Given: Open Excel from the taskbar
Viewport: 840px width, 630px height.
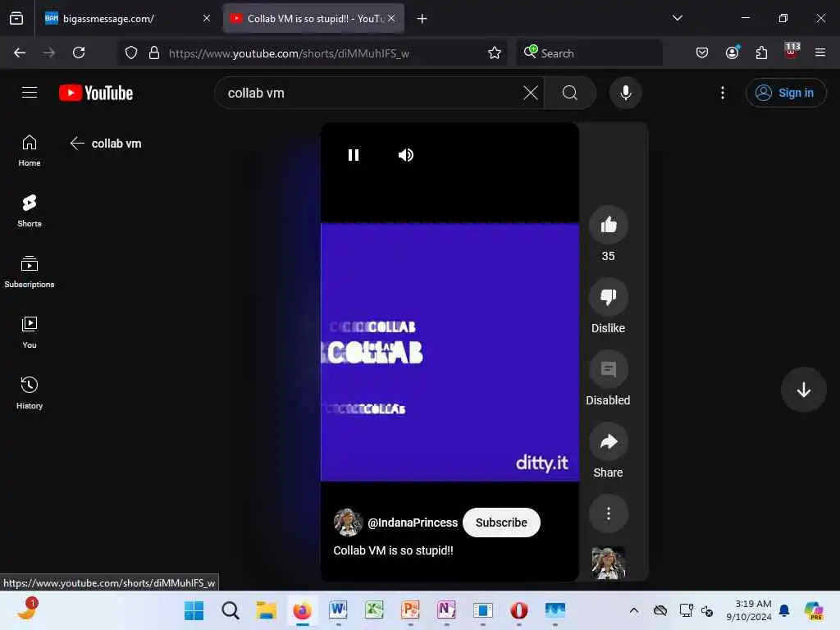Looking at the screenshot, I should pyautogui.click(x=374, y=610).
